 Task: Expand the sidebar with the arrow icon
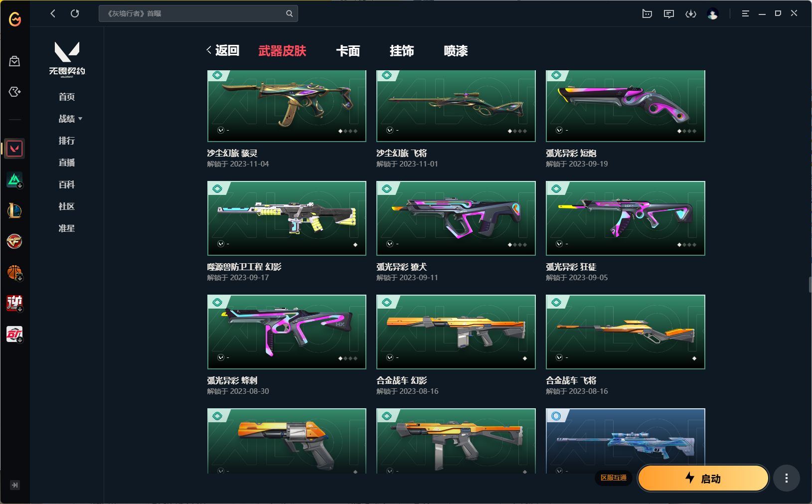pos(14,485)
